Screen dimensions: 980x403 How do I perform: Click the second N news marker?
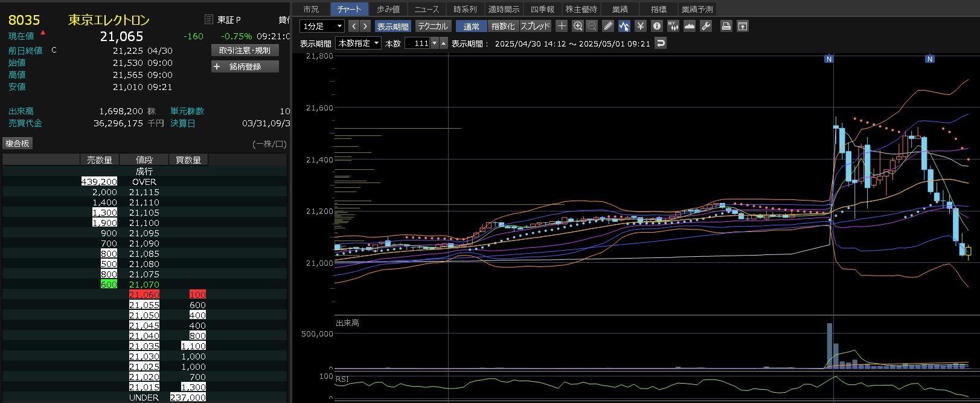pos(930,59)
